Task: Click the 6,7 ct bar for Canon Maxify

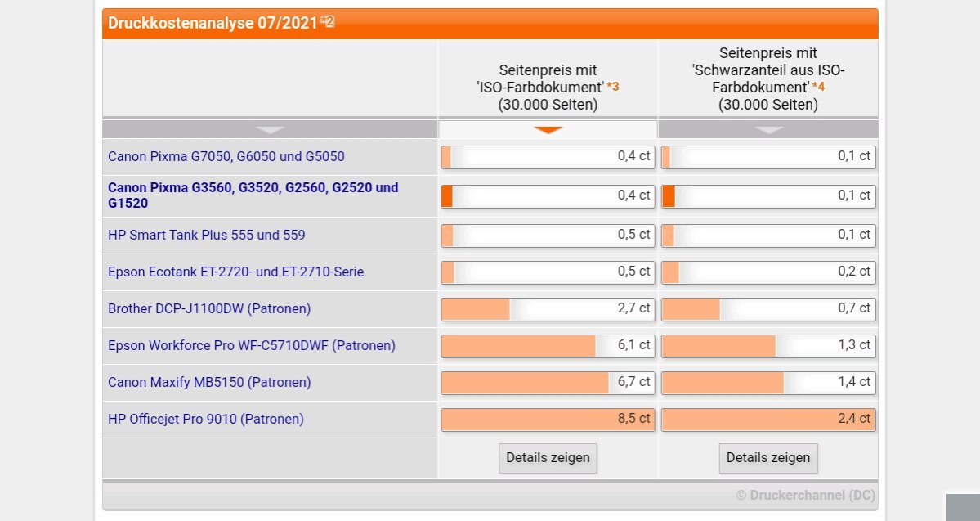Action: pos(548,382)
